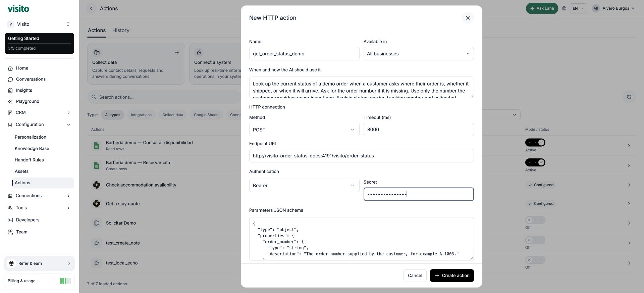This screenshot has width=644, height=293.
Task: Click the Developers terminal icon
Action: tap(10, 220)
